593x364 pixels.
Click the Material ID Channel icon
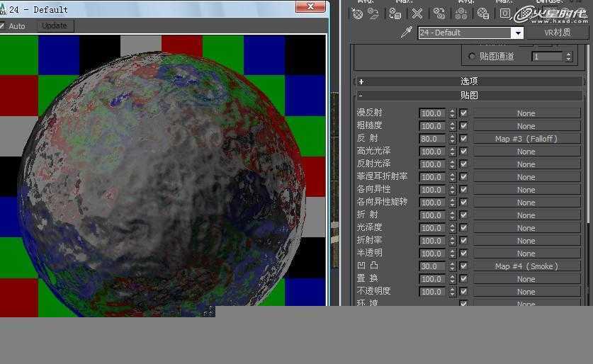(x=505, y=14)
